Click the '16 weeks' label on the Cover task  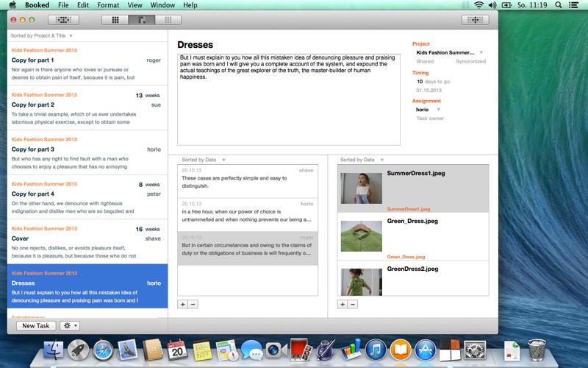click(x=148, y=229)
